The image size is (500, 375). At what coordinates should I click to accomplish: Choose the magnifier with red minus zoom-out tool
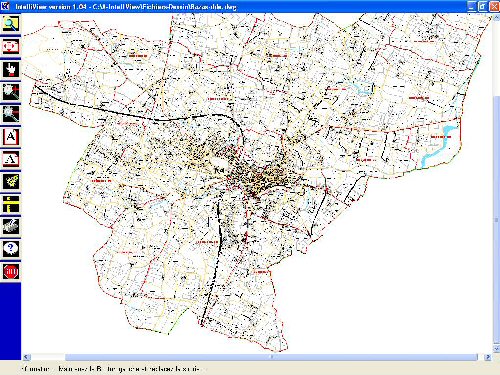11,114
